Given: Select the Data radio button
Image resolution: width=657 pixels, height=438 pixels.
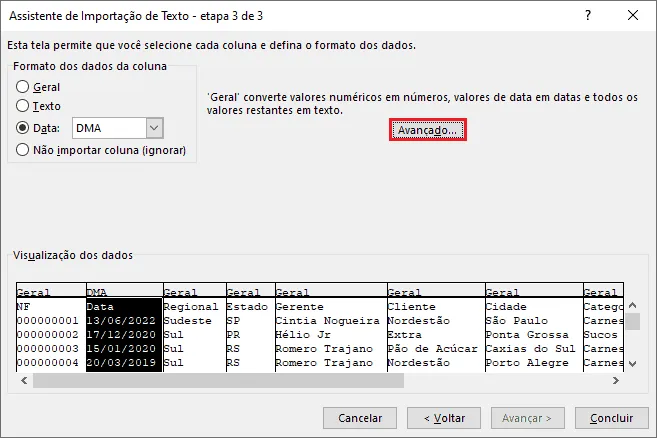Looking at the screenshot, I should click(x=22, y=128).
